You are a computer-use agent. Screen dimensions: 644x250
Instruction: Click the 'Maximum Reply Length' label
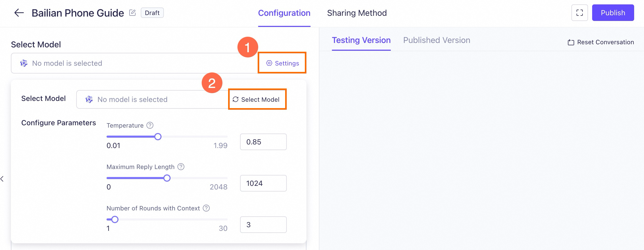pyautogui.click(x=141, y=167)
